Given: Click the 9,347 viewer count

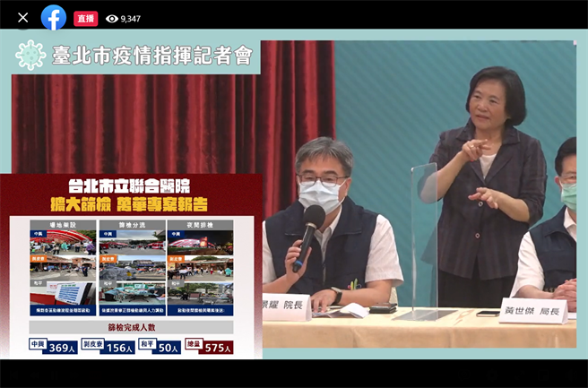Looking at the screenshot, I should pyautogui.click(x=131, y=19).
